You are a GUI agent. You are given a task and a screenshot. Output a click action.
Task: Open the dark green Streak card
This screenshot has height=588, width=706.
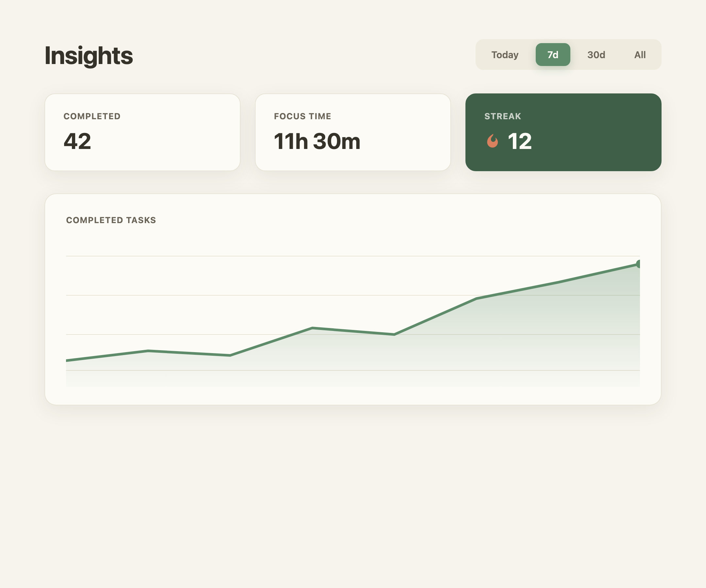(563, 132)
